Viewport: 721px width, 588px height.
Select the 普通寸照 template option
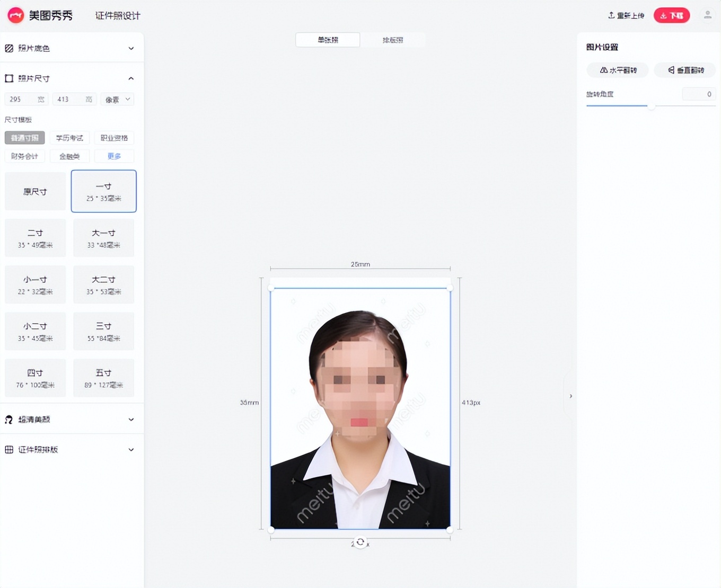click(x=24, y=138)
